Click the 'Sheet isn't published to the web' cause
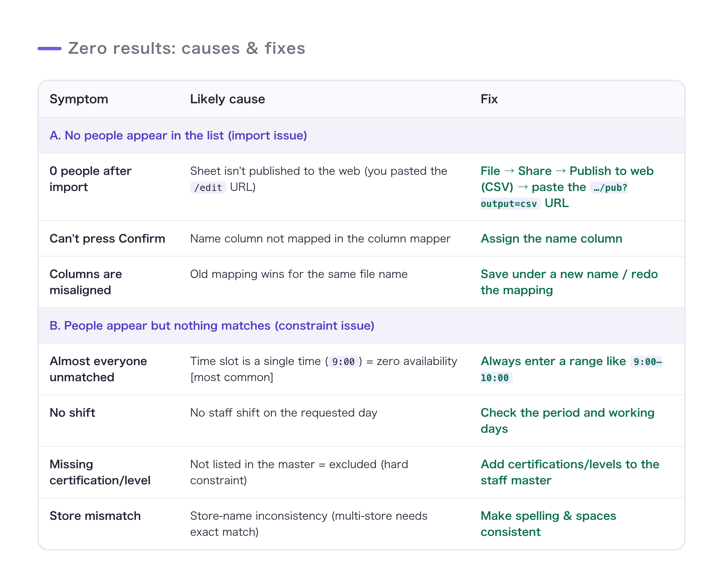This screenshot has height=588, width=723. tap(319, 179)
